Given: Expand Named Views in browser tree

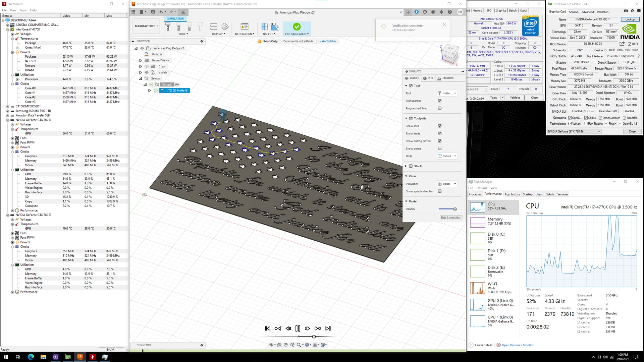Looking at the screenshot, I should point(141,60).
